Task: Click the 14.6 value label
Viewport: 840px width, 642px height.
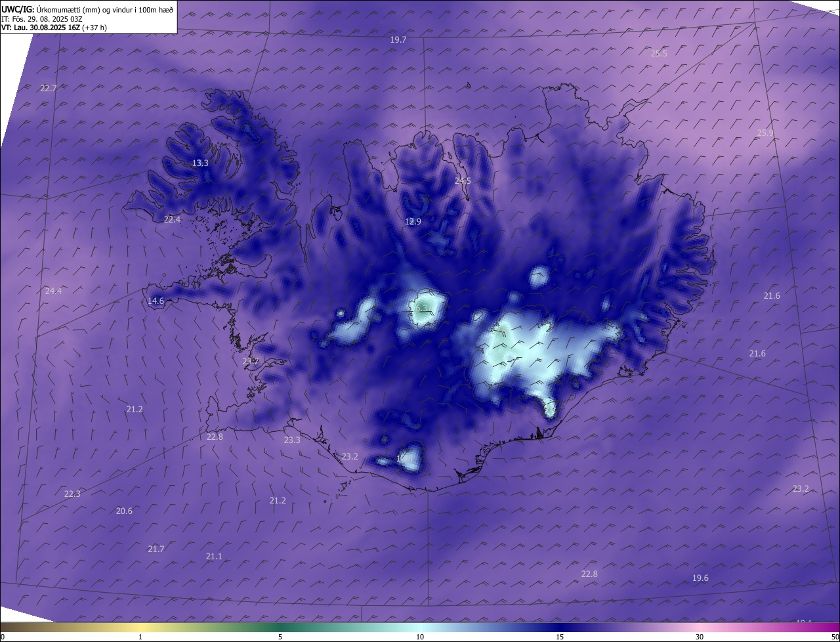Action: click(x=156, y=301)
